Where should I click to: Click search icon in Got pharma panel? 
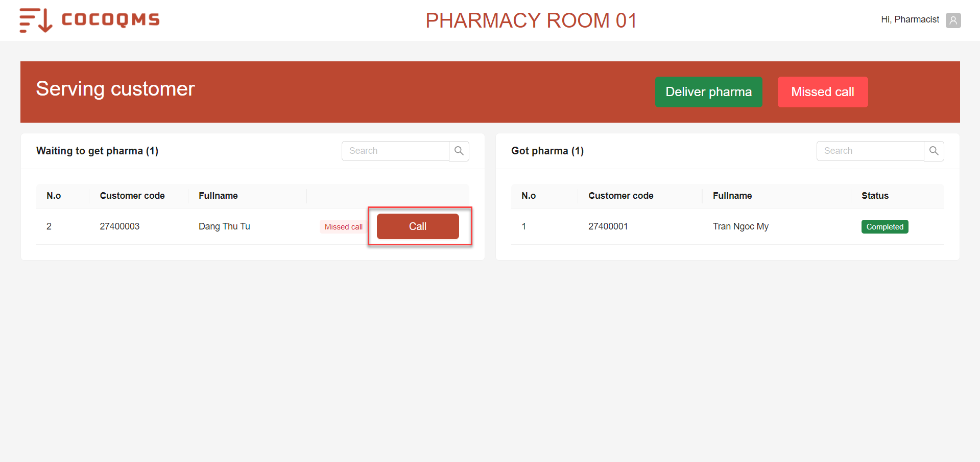point(934,151)
